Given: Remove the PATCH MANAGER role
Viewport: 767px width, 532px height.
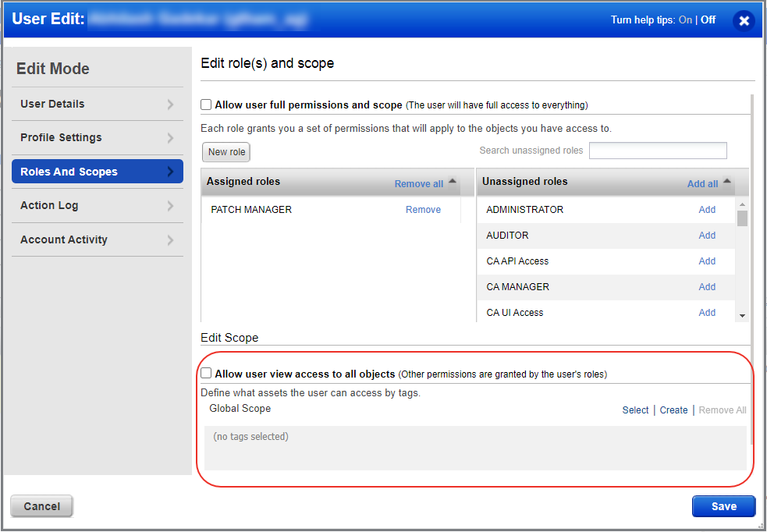Looking at the screenshot, I should click(x=423, y=210).
